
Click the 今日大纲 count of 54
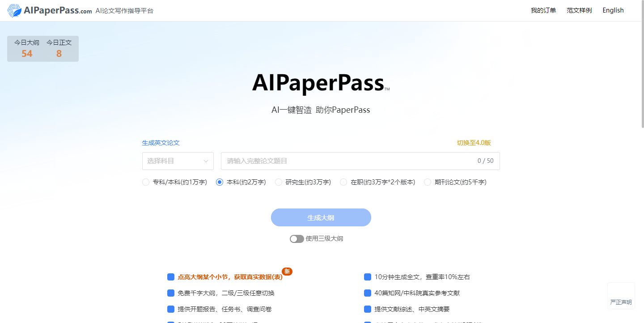[x=27, y=54]
